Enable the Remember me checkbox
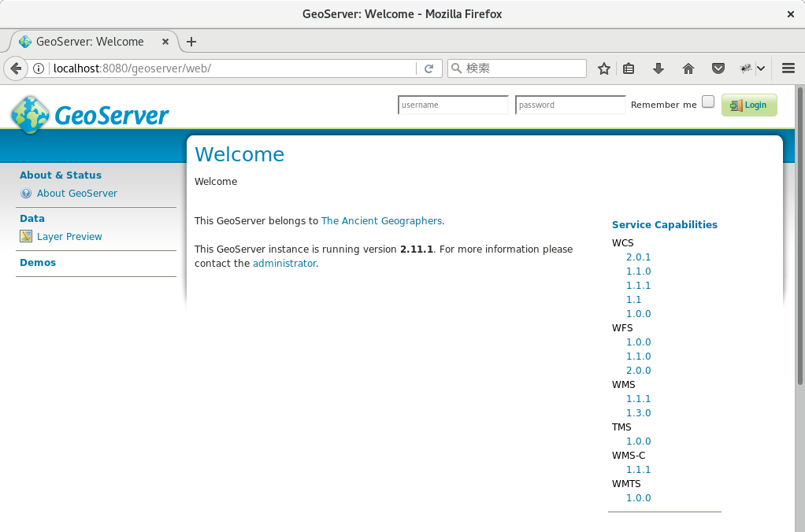The height and width of the screenshot is (532, 805). click(708, 102)
